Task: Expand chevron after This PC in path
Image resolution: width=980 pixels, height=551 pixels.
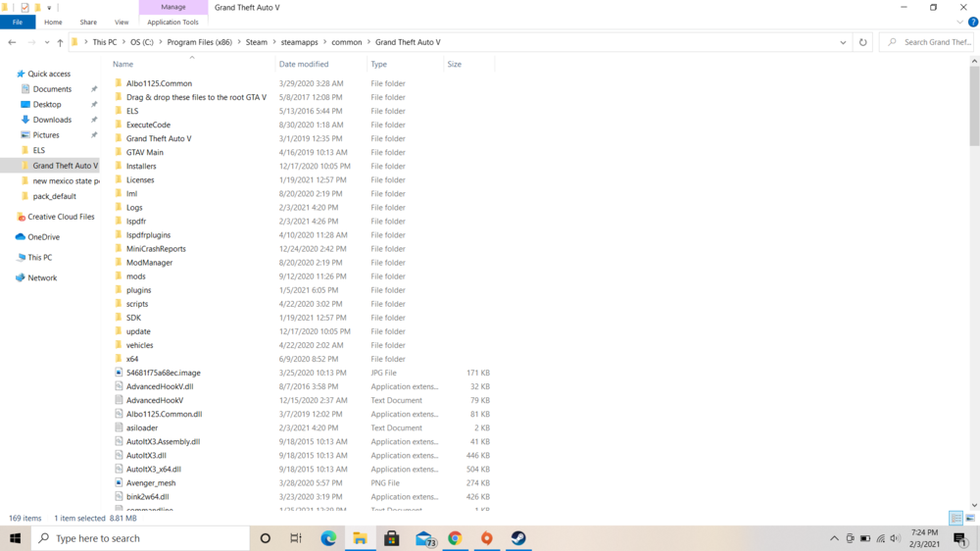Action: click(x=123, y=42)
